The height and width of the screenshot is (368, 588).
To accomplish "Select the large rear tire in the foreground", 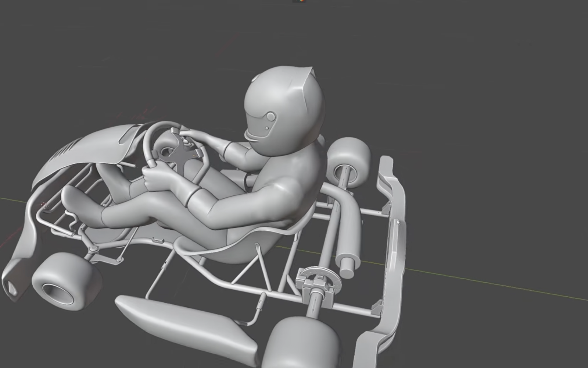I will (x=301, y=342).
